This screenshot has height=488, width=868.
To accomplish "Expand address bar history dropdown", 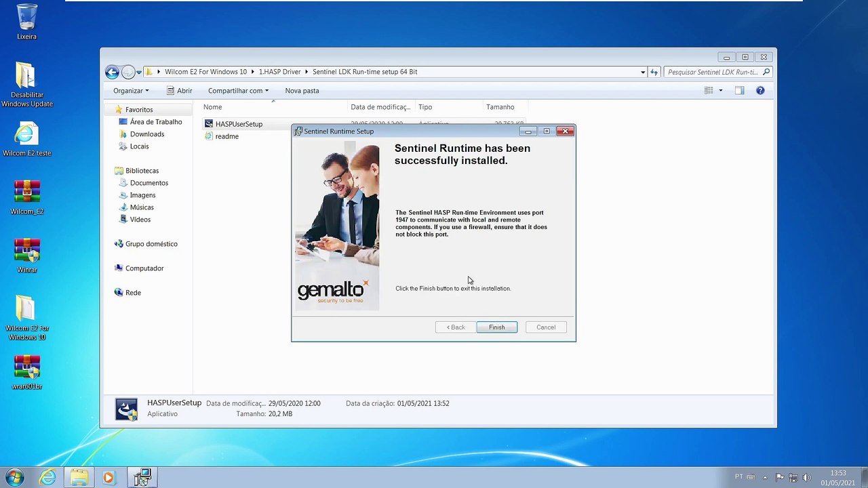I will [x=643, y=72].
